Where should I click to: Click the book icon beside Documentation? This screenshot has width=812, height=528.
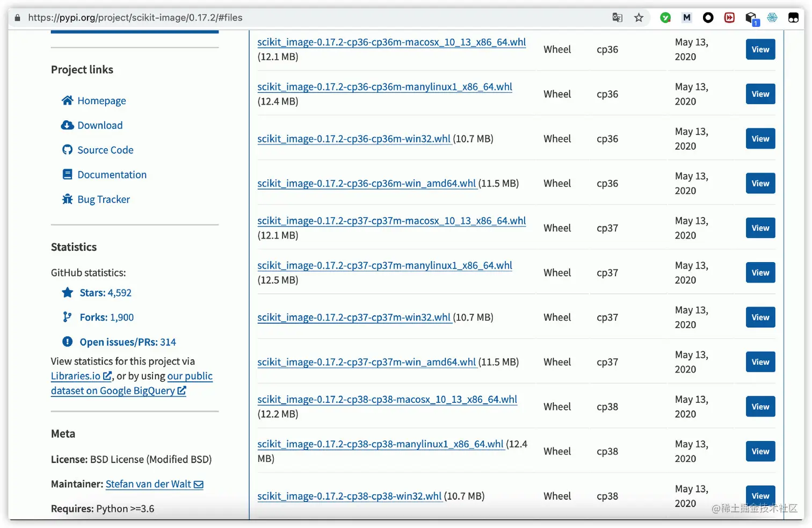coord(67,175)
